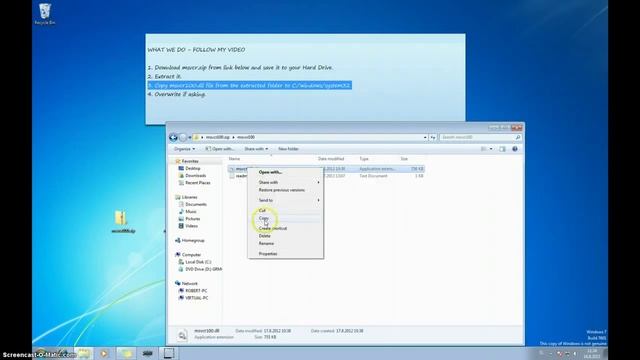Click the Recent Places icon under Favorites
The width and height of the screenshot is (640, 360).
click(181, 183)
